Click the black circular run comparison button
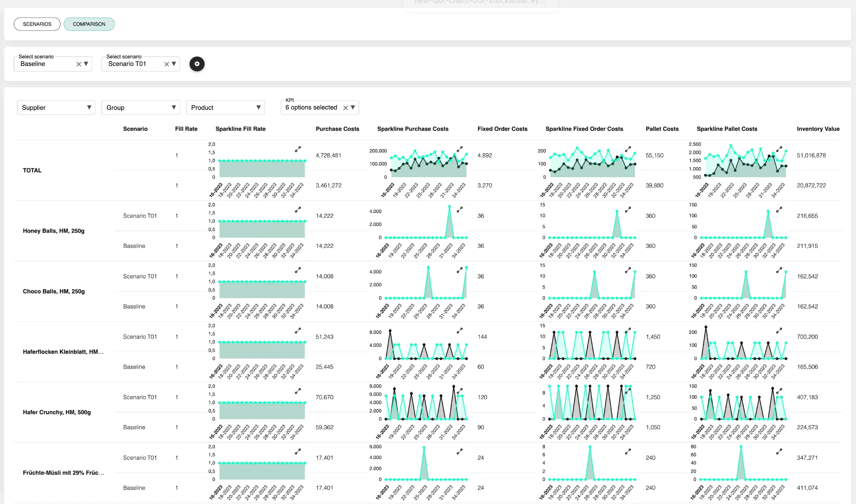 pos(197,64)
